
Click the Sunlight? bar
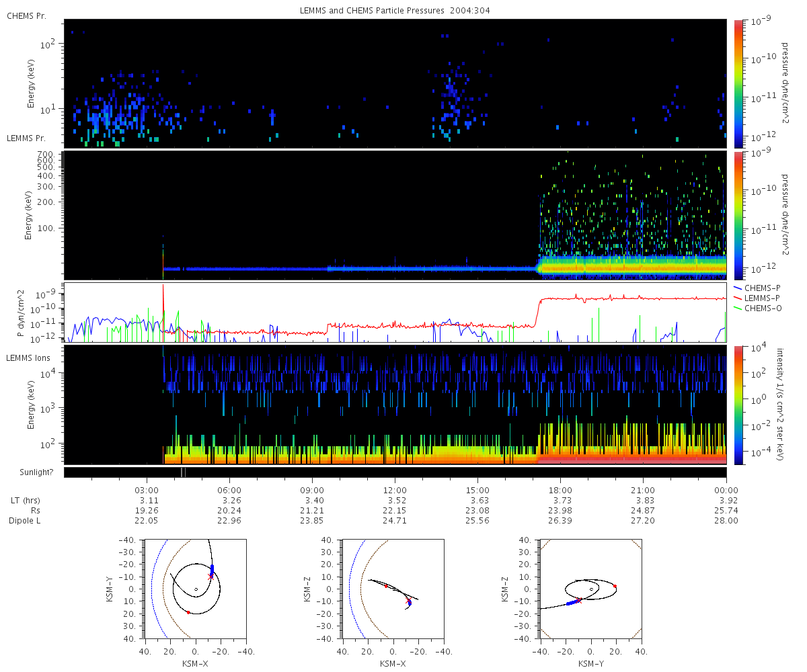click(x=395, y=472)
